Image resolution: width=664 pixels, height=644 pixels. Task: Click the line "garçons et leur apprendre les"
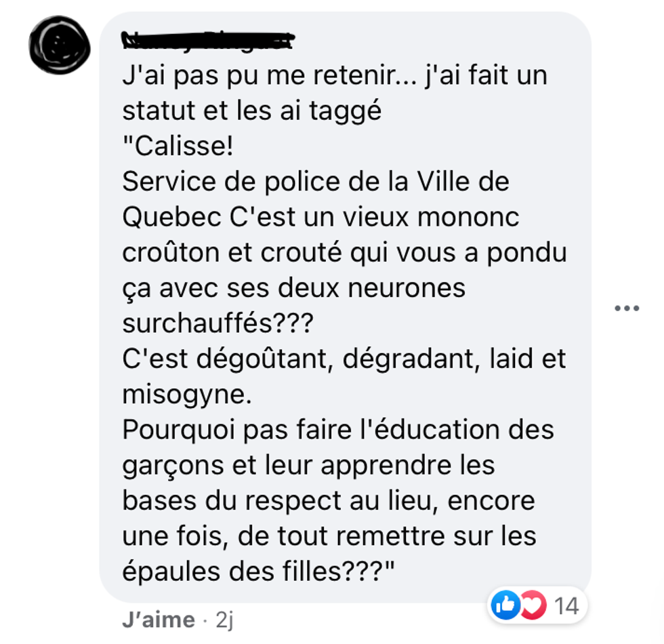[x=308, y=465]
